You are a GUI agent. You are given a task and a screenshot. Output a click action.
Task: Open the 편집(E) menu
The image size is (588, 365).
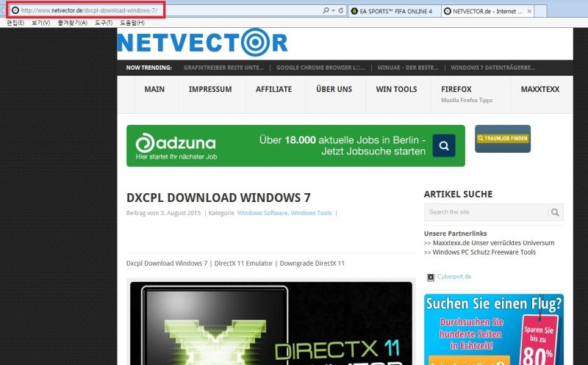(15, 23)
